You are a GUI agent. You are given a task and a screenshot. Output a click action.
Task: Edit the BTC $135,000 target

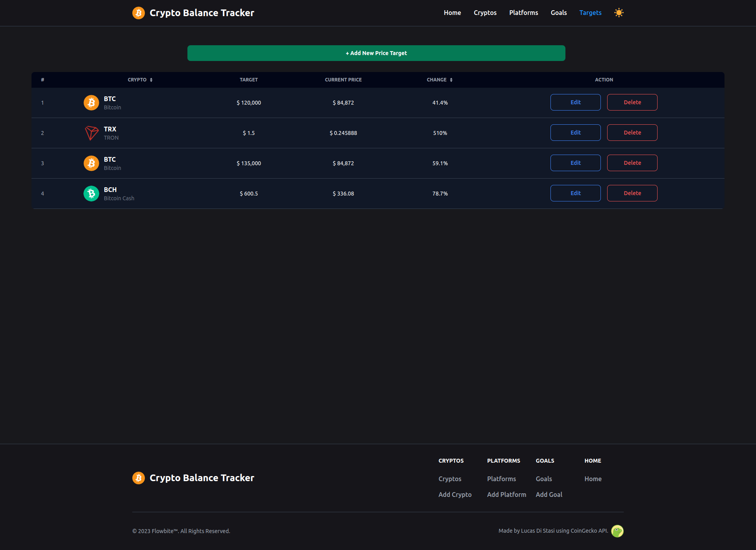[576, 163]
